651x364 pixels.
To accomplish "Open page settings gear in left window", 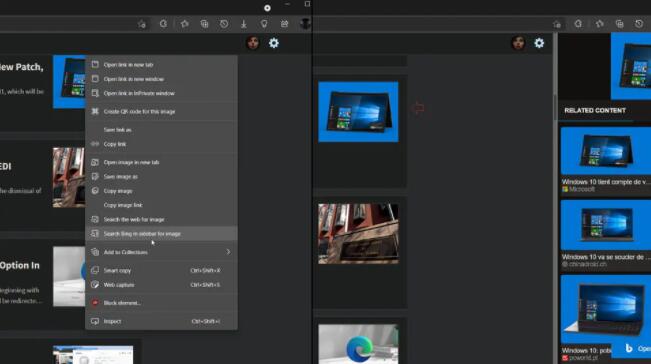I will point(274,43).
